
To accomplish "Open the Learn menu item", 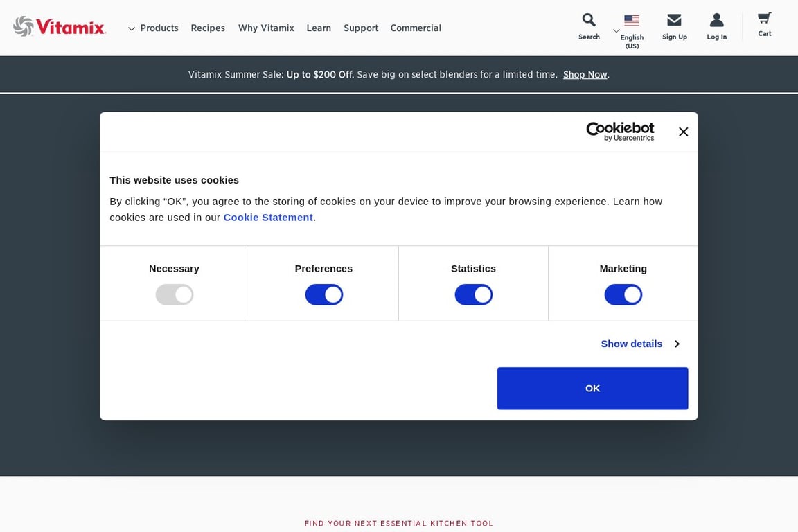I will pyautogui.click(x=319, y=28).
